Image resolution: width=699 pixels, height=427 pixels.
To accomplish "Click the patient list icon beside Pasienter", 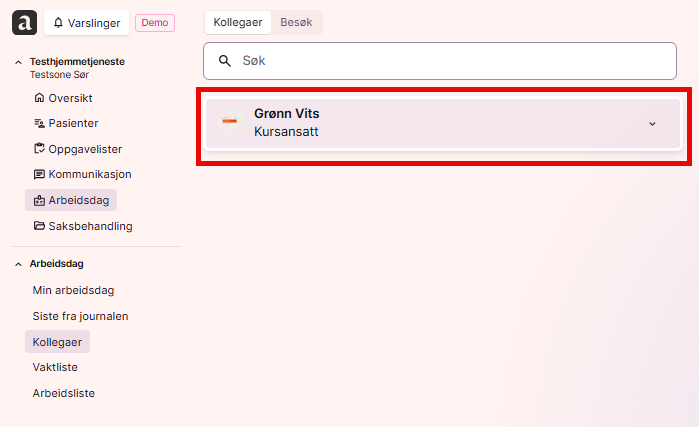I will 39,123.
